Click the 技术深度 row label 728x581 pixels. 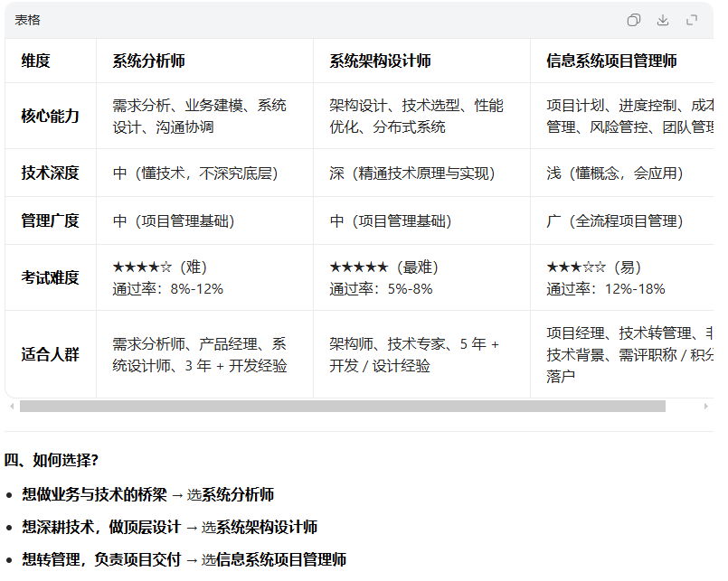(x=51, y=173)
